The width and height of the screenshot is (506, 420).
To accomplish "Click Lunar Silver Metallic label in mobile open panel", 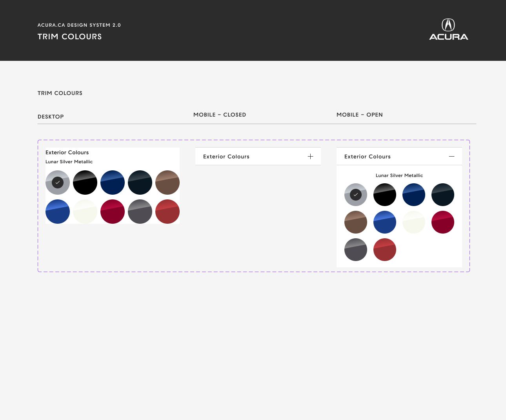I will 399,175.
